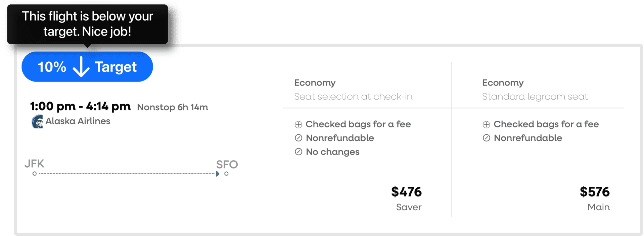
Task: Click the Nonstop 6h 14m duration text
Action: coord(173,107)
